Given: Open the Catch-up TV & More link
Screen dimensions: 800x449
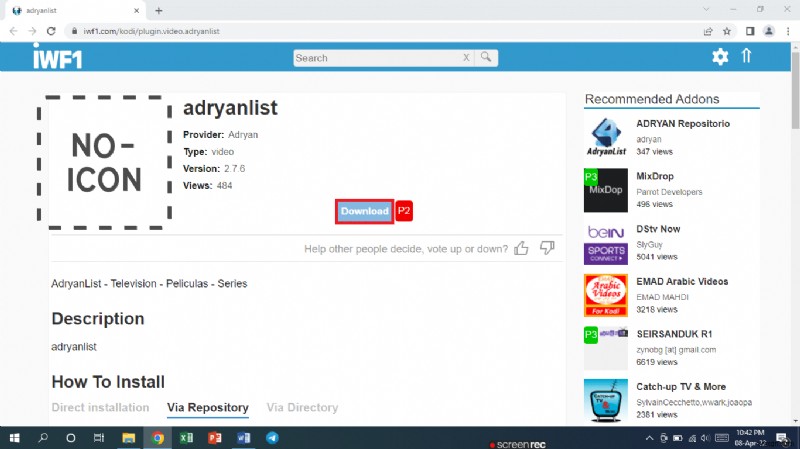Looking at the screenshot, I should [x=681, y=386].
